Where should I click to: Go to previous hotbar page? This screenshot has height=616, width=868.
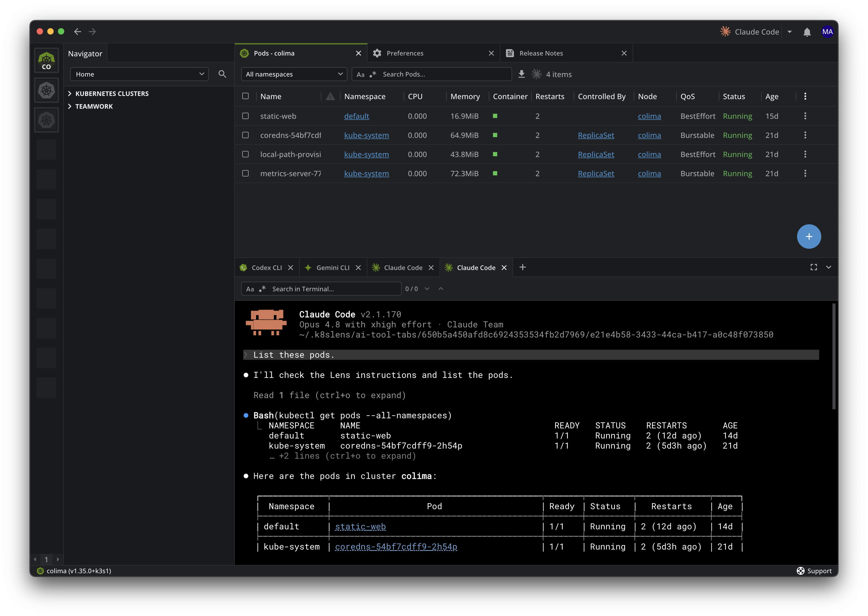pos(35,559)
